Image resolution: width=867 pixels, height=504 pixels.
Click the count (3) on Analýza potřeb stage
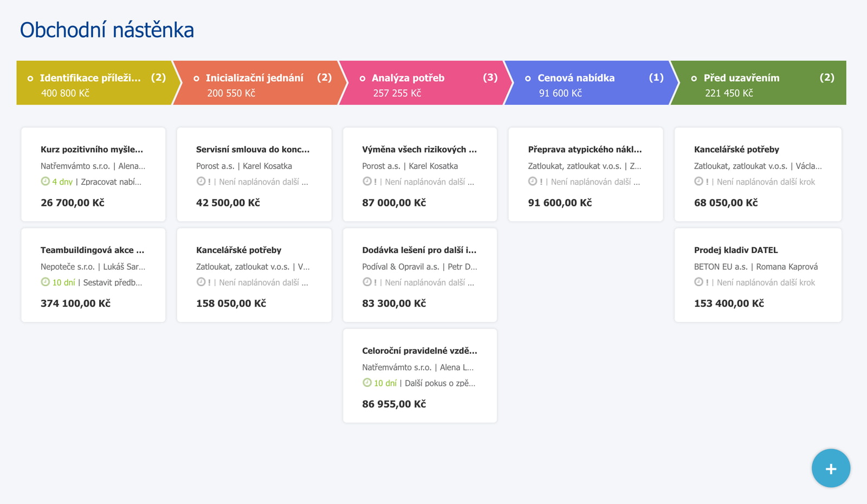click(490, 77)
